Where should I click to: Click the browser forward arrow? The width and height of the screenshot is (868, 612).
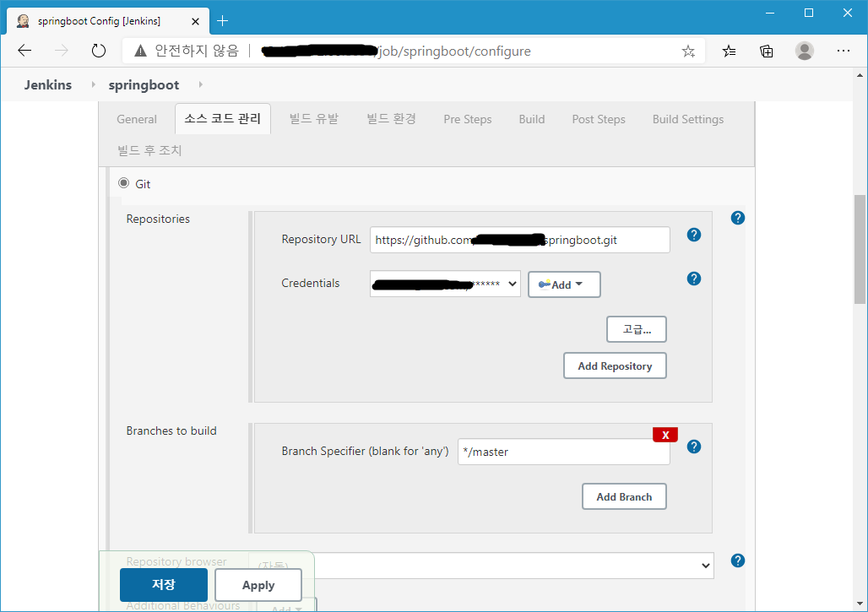pos(62,51)
